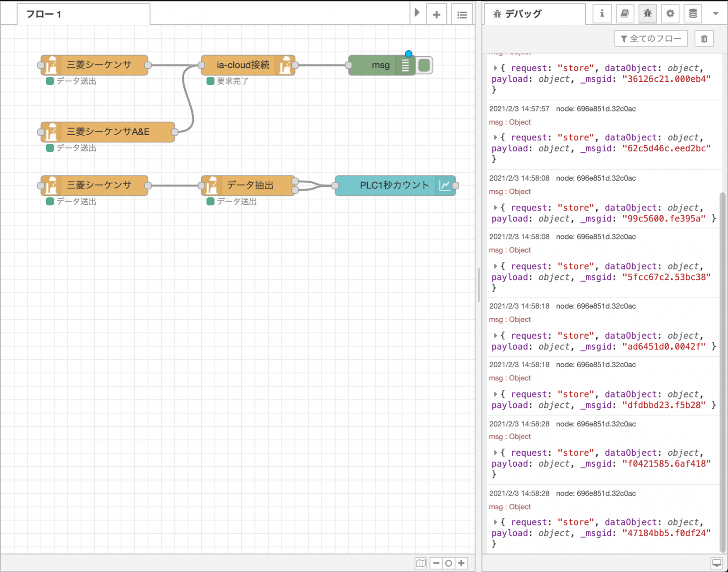Open the configuration nodes gear icon
The width and height of the screenshot is (728, 572).
(670, 14)
